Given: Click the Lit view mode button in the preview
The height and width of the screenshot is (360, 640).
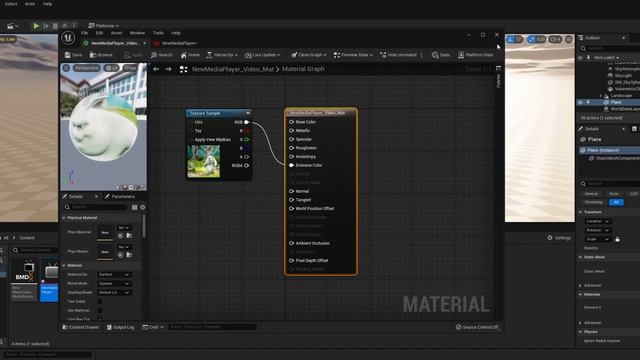Looking at the screenshot, I should [x=111, y=68].
